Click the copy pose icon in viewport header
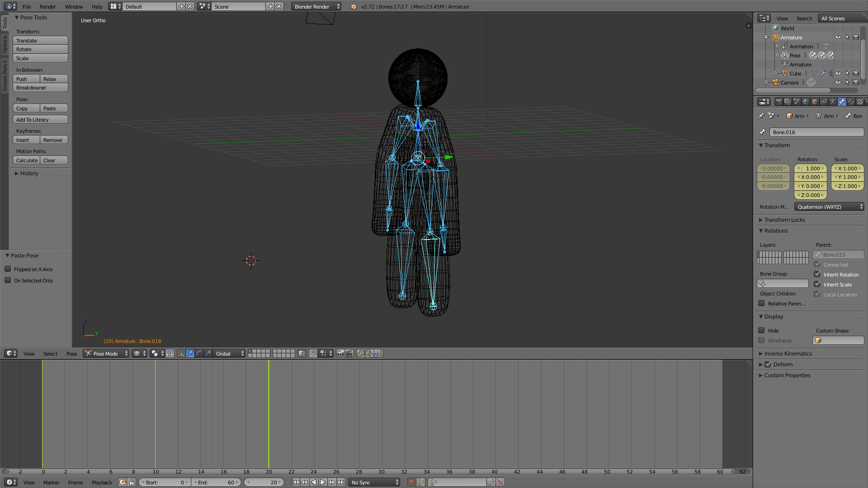 360,354
